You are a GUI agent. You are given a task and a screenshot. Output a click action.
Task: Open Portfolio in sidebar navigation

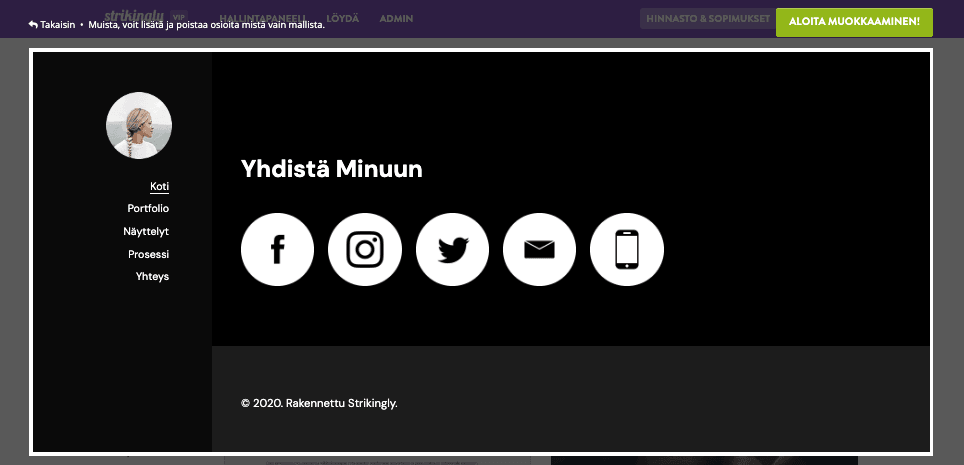148,209
